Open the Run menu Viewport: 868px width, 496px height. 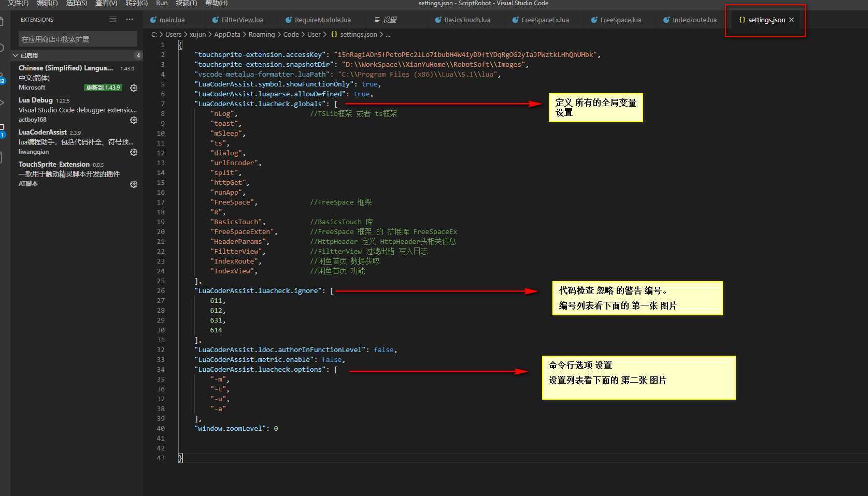(x=162, y=3)
